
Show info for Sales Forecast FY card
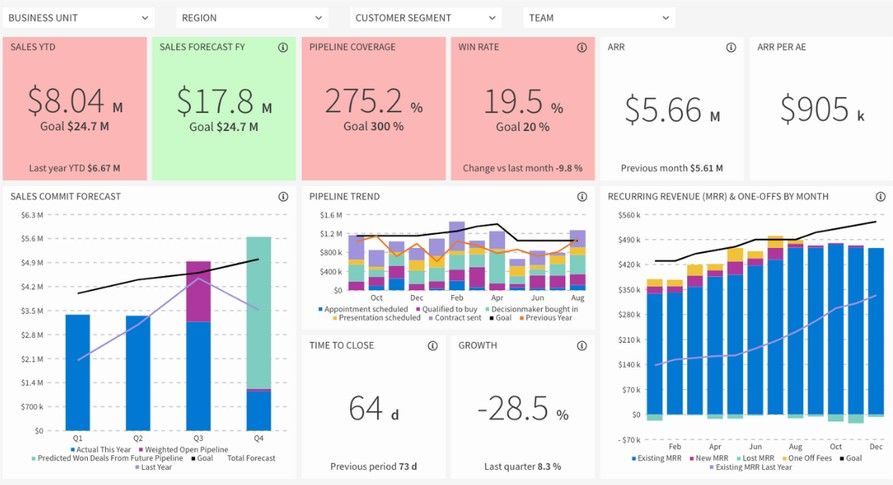coord(283,47)
